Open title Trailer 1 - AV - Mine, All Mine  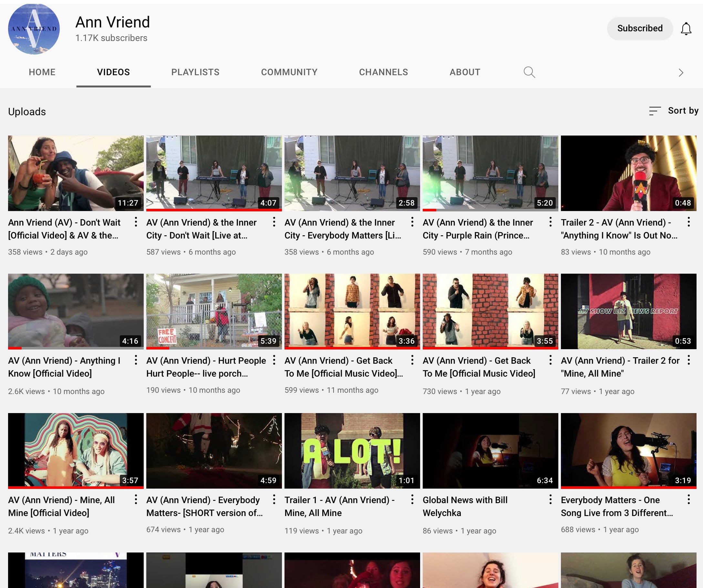click(340, 507)
